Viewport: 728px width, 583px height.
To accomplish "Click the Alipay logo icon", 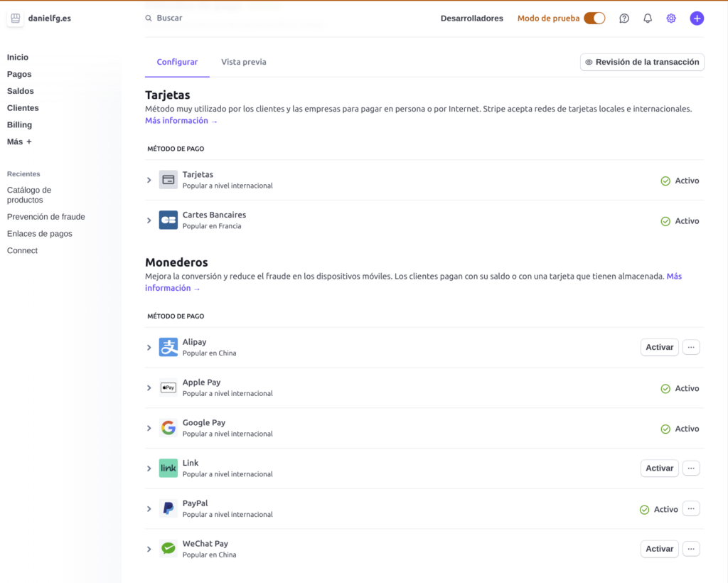I will (x=168, y=347).
